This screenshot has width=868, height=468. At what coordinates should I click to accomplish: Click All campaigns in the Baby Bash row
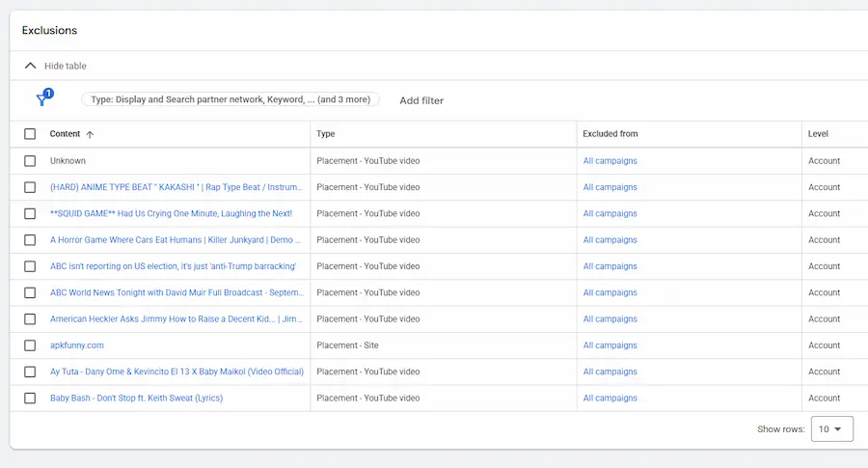click(610, 399)
